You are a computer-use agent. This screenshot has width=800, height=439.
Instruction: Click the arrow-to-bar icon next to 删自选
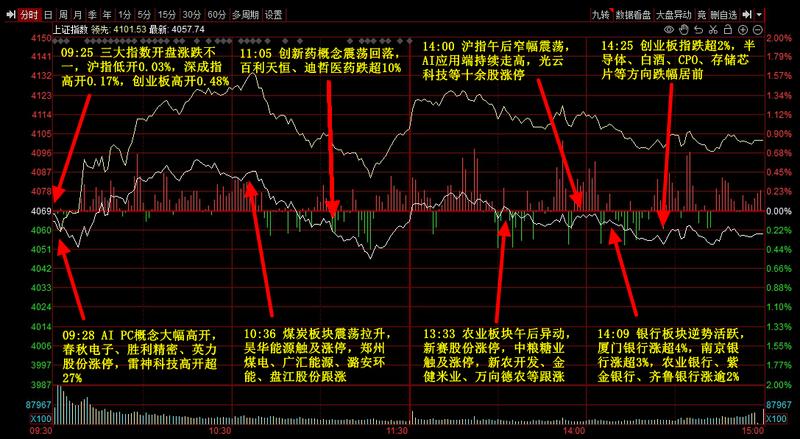747,14
